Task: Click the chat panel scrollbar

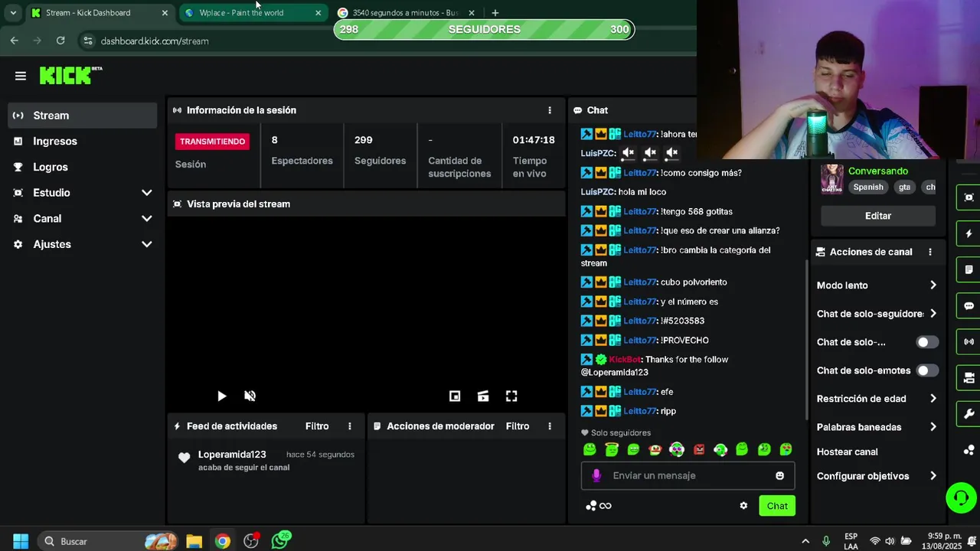Action: point(805,341)
